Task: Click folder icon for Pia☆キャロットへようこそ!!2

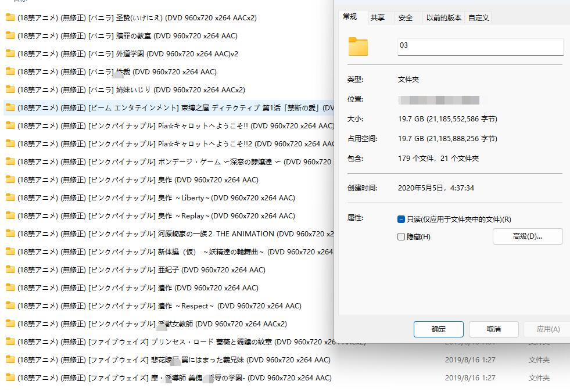Action: coord(10,143)
